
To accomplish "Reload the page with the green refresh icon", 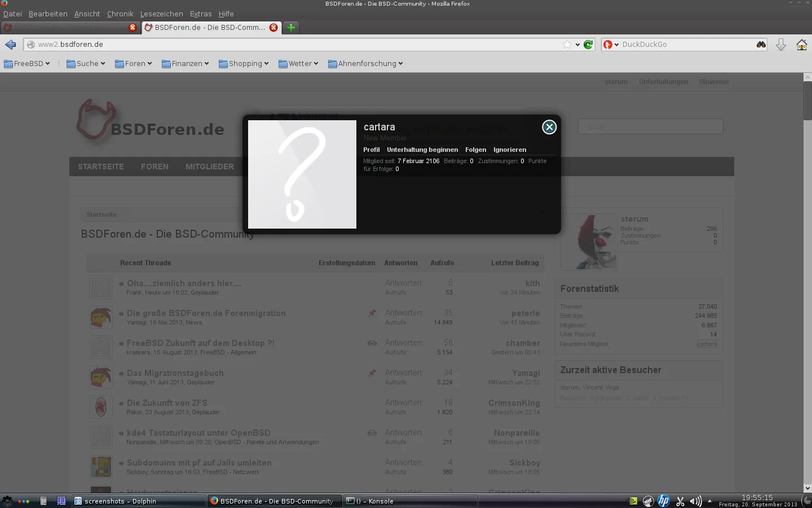I will [x=588, y=45].
